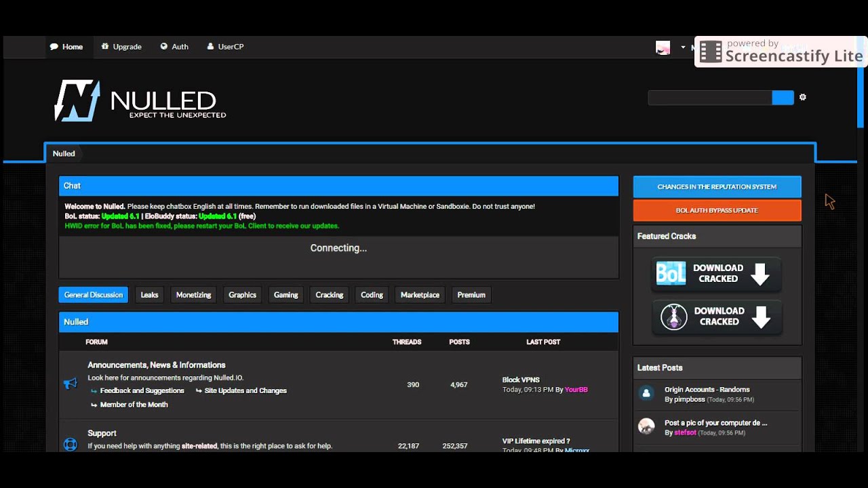Open Site Updates and Changes subforum

tap(245, 391)
